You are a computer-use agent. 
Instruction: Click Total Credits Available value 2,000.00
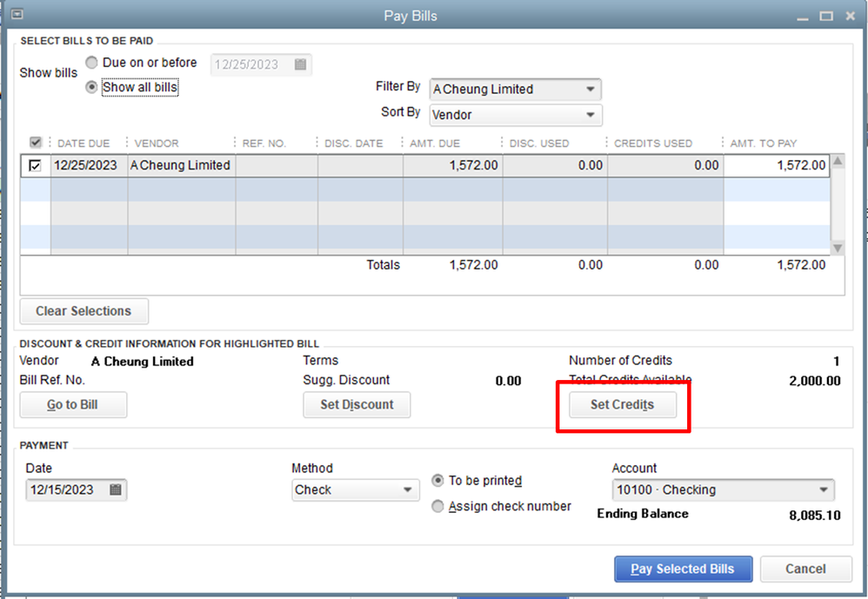[815, 381]
